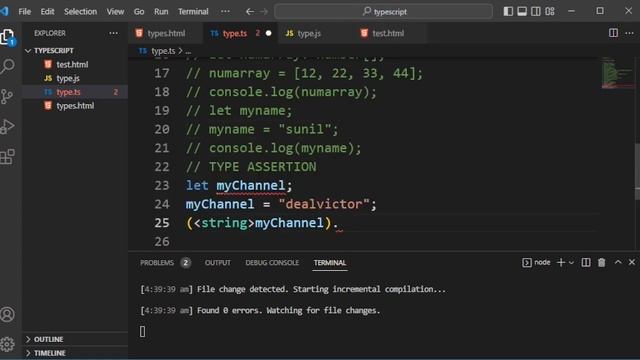This screenshot has height=360, width=640.
Task: Open the Edit menu
Action: point(47,11)
